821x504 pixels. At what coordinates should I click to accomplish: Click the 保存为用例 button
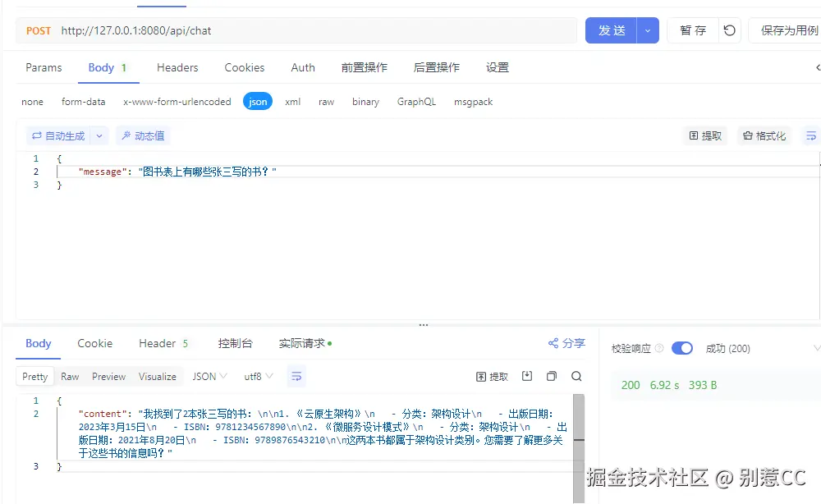click(x=786, y=30)
